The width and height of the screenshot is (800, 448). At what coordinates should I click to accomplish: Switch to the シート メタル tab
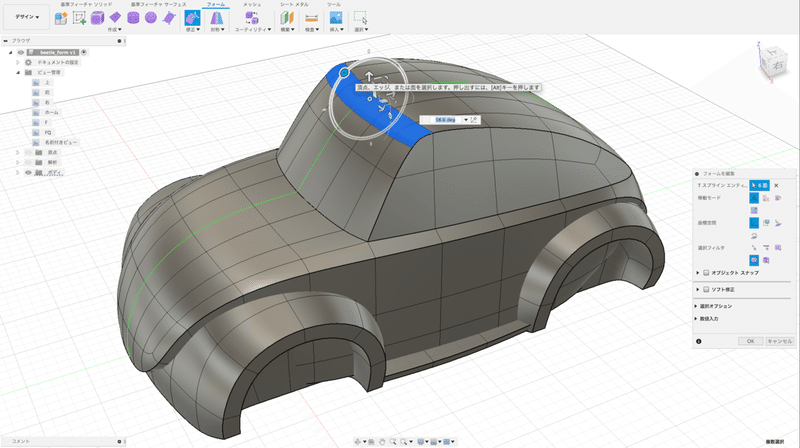click(x=293, y=4)
